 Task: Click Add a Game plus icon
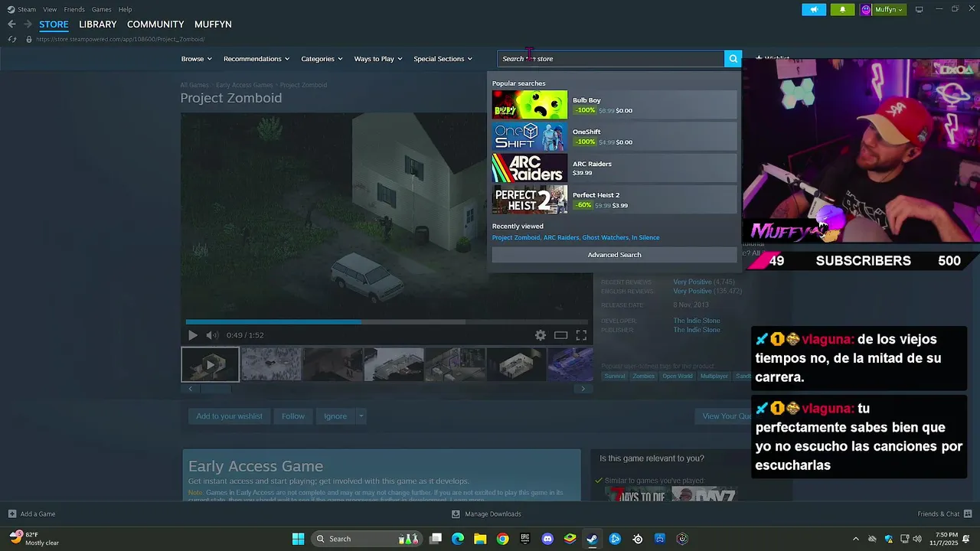(12, 514)
